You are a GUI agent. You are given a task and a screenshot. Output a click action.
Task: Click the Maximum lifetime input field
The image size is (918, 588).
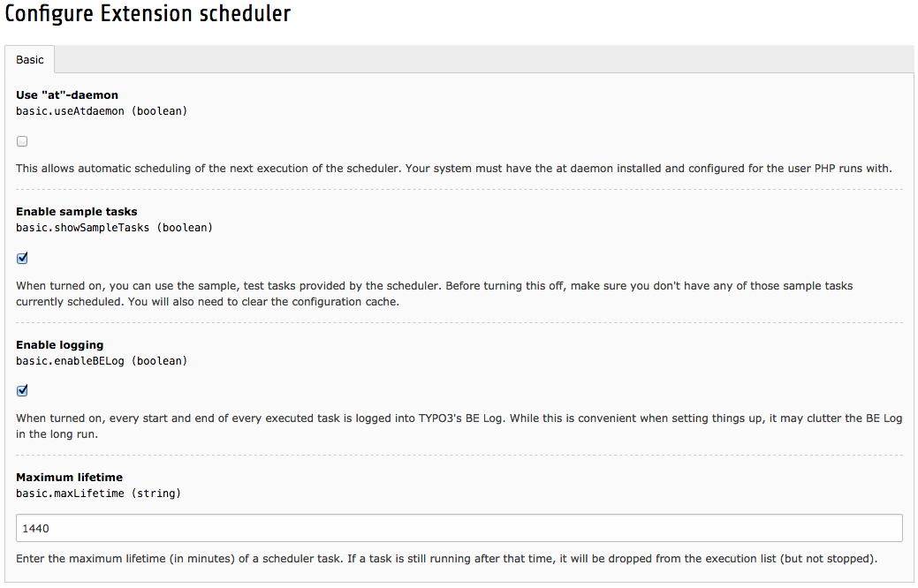(x=459, y=528)
